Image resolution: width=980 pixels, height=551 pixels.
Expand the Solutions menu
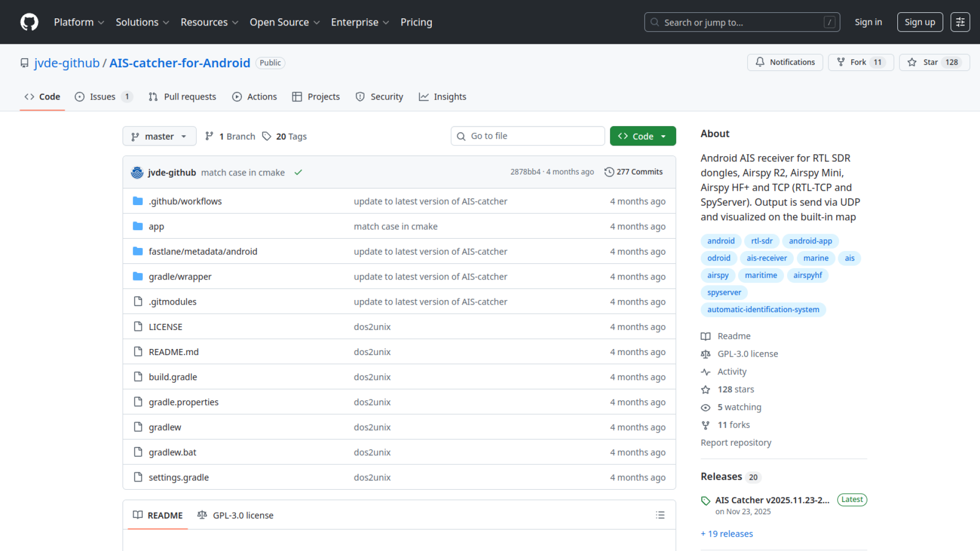click(x=142, y=22)
